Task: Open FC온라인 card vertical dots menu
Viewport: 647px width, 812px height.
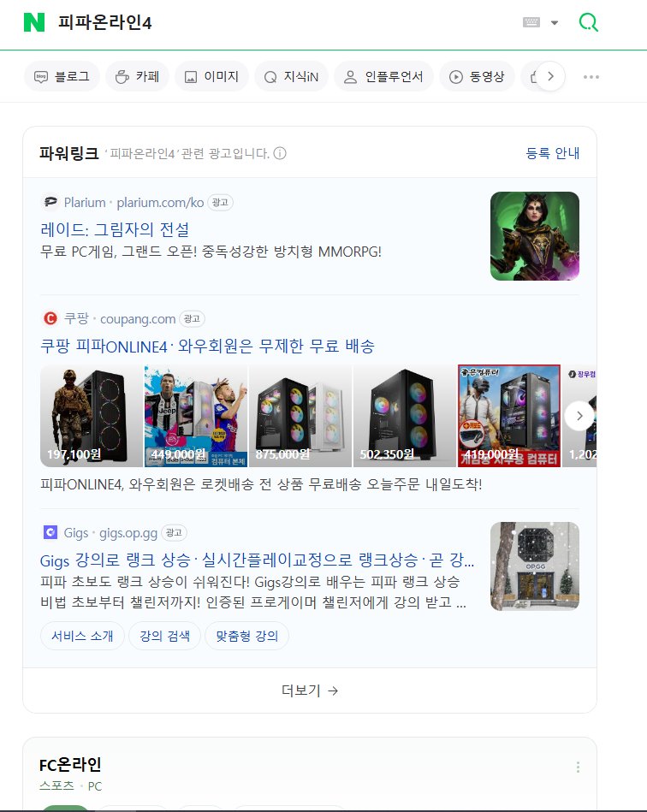Action: (x=578, y=767)
